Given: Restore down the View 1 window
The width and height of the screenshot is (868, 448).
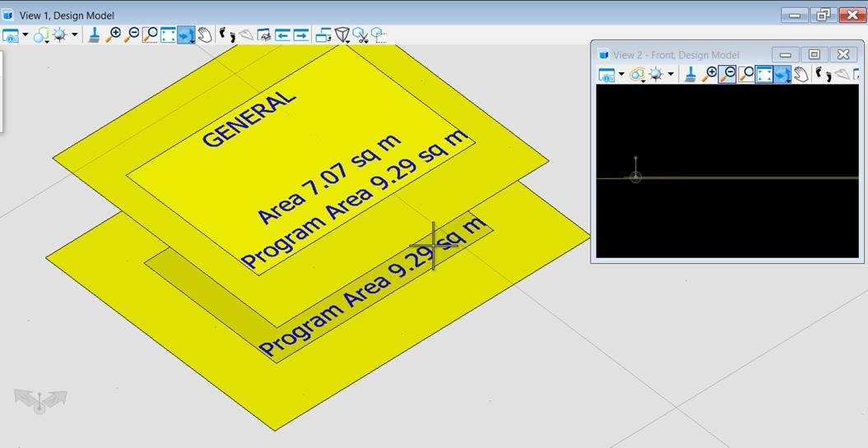Looking at the screenshot, I should [x=824, y=15].
